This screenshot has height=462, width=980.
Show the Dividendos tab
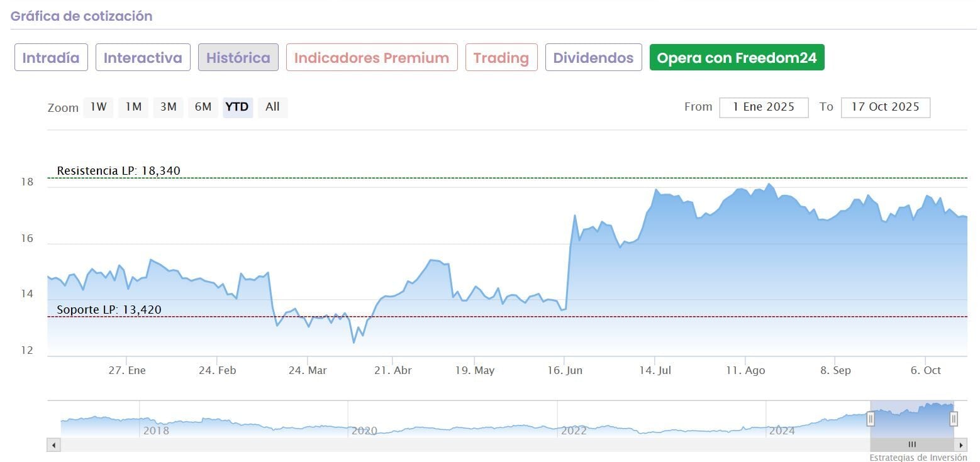point(593,58)
